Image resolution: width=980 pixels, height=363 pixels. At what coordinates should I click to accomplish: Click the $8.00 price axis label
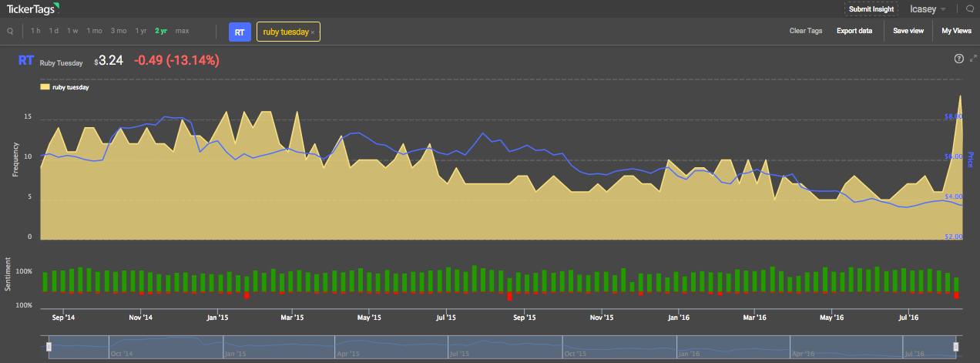(x=953, y=116)
